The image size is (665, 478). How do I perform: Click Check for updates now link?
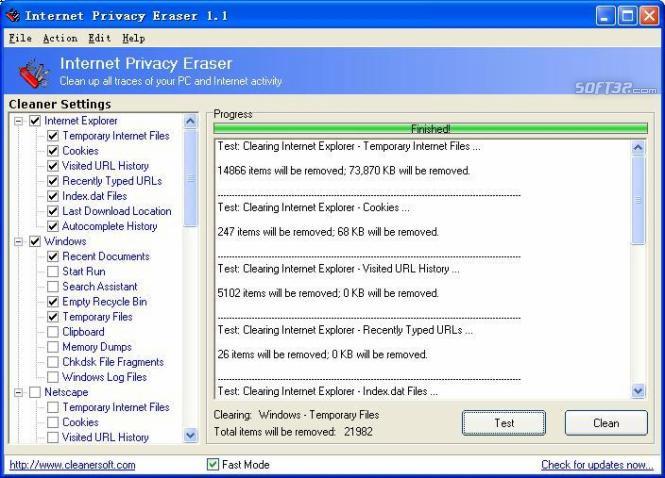(x=597, y=465)
